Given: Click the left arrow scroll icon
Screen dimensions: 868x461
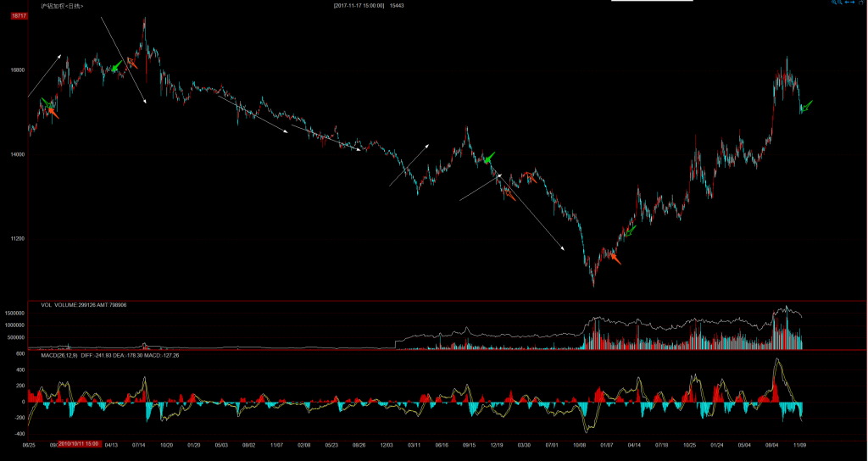Looking at the screenshot, I should [849, 3].
